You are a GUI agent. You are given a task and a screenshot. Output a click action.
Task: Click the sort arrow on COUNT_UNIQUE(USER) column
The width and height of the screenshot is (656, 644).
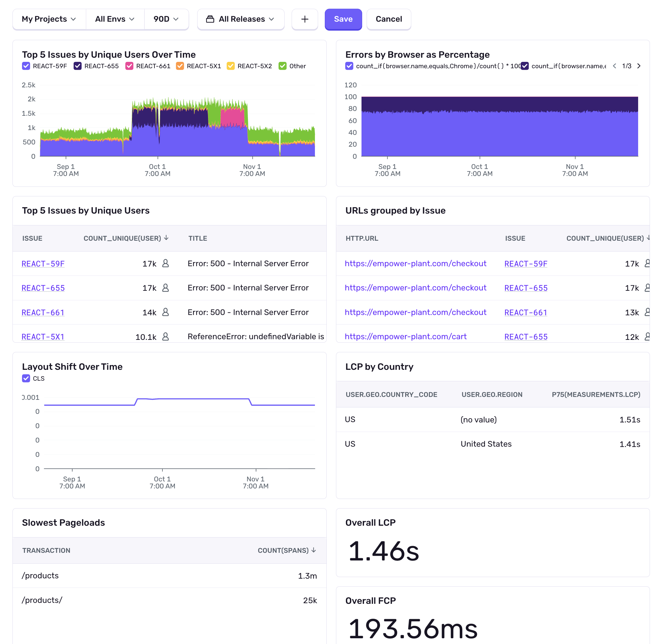166,238
